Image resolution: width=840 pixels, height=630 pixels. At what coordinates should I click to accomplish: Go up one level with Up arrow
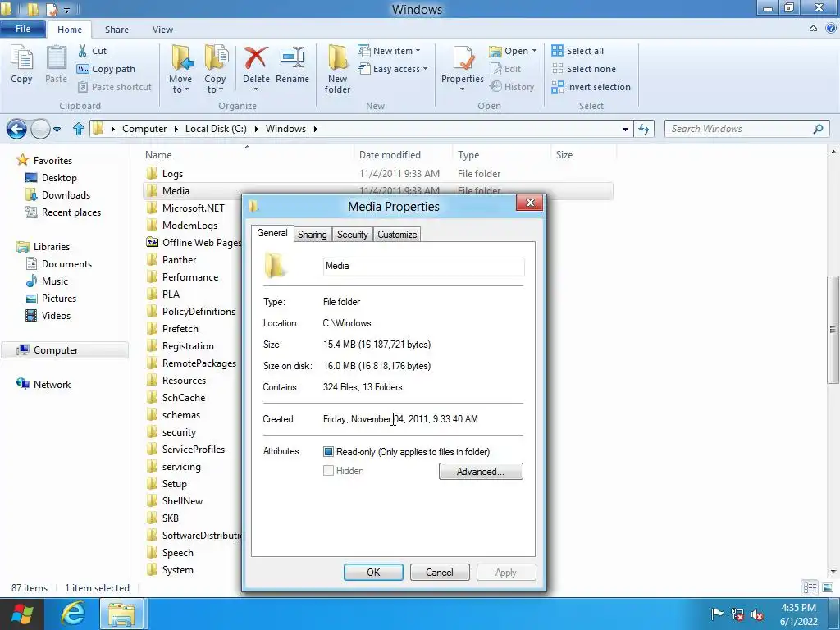pyautogui.click(x=78, y=129)
